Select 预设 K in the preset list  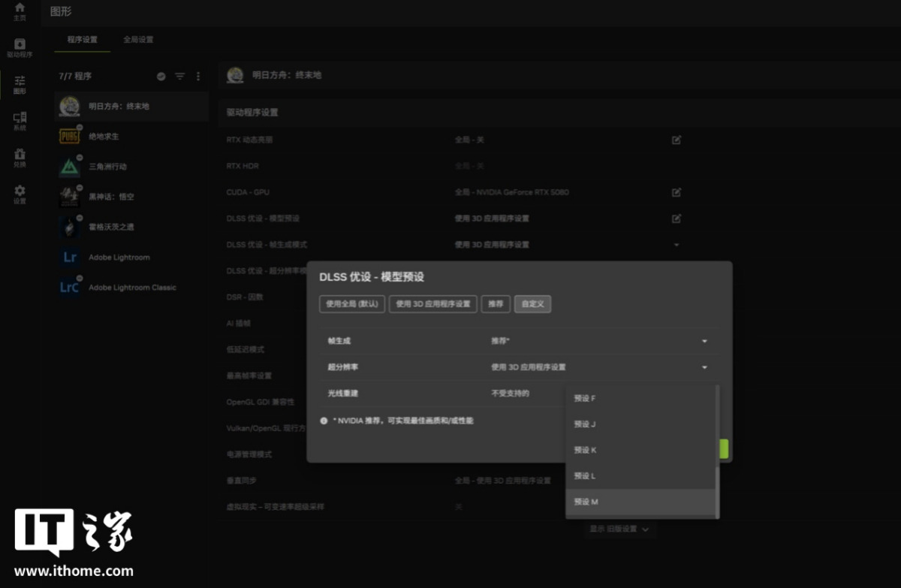coord(640,450)
